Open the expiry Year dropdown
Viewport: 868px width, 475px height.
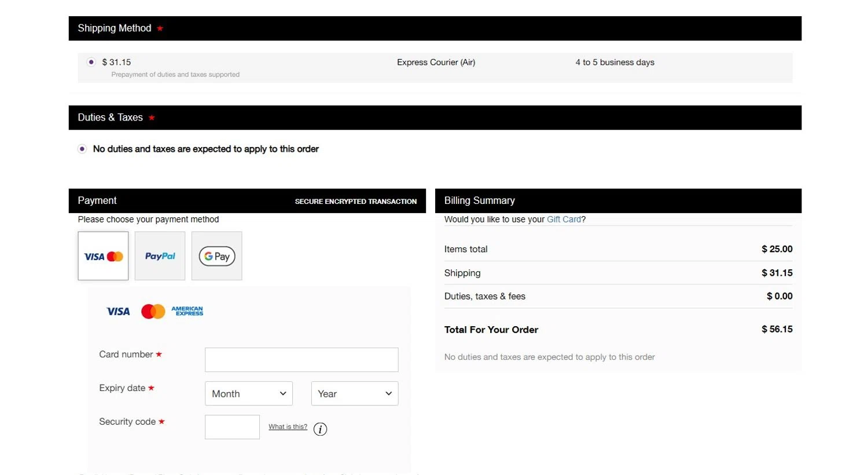click(355, 393)
